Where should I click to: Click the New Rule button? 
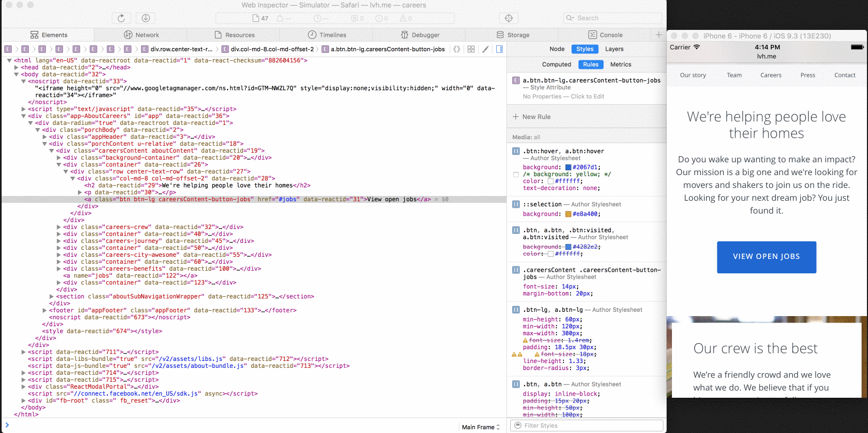tap(531, 117)
